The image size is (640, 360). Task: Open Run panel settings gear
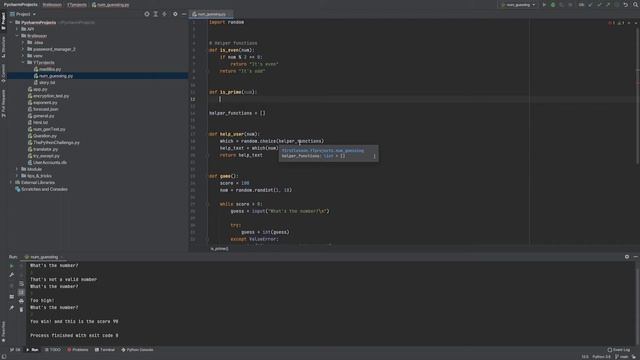tap(627, 257)
